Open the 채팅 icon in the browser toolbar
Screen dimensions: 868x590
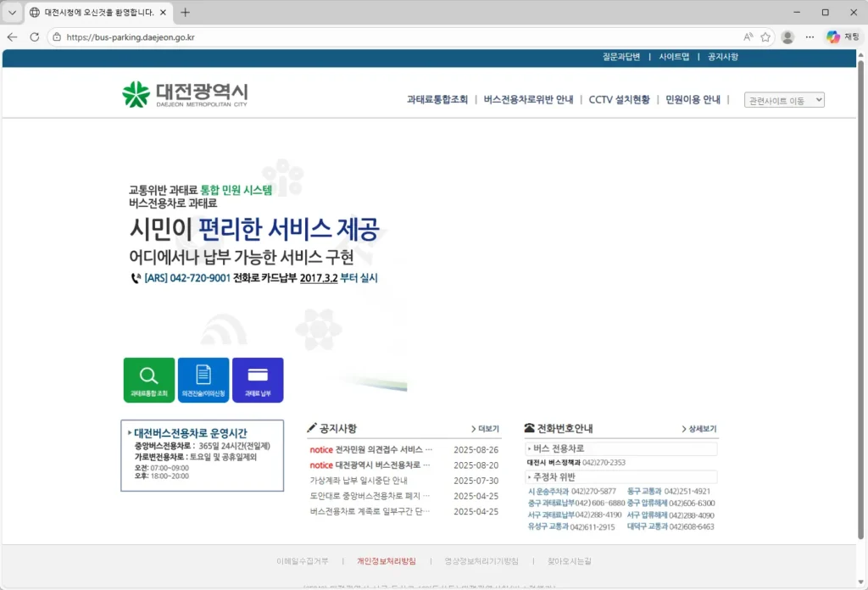pos(832,37)
